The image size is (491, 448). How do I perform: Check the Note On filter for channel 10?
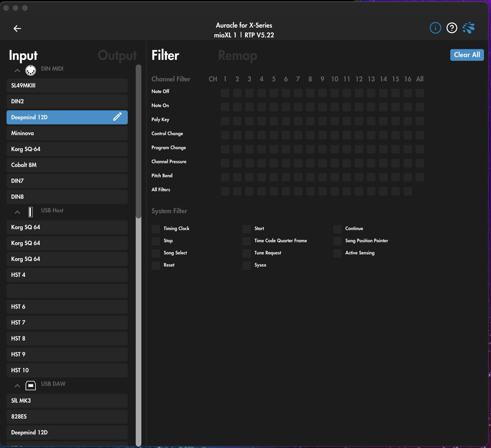[x=334, y=107]
